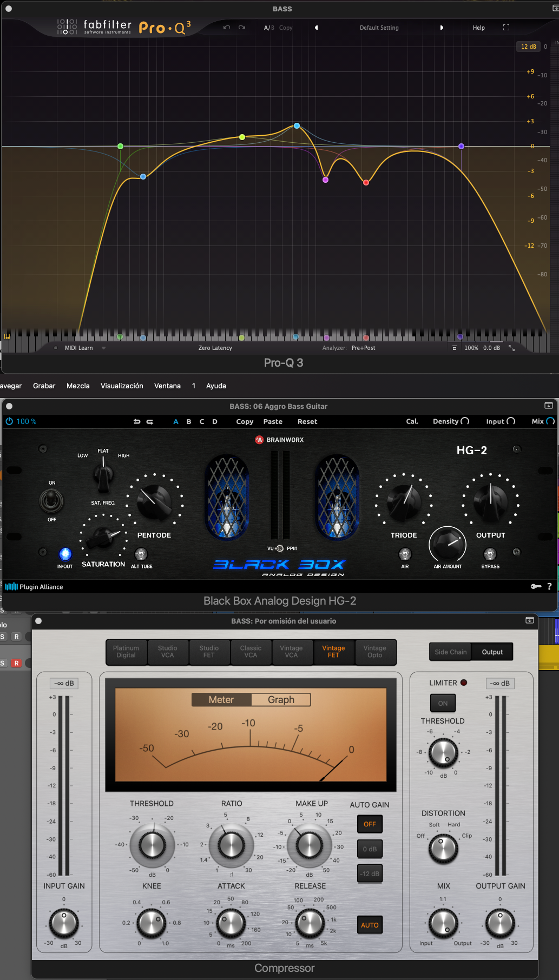Toggle compressor AUTO release button
559x980 pixels.
click(x=370, y=925)
